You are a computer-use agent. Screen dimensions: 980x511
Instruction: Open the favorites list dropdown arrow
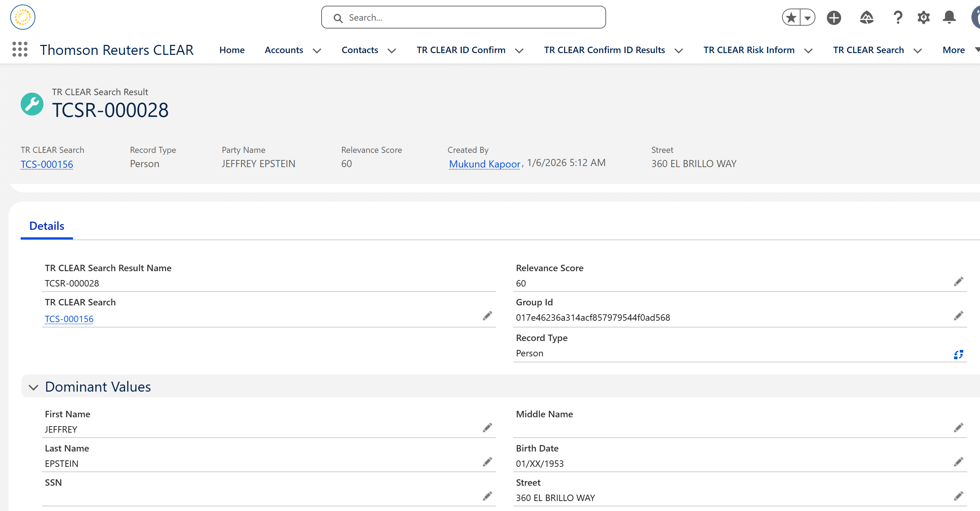coord(807,17)
